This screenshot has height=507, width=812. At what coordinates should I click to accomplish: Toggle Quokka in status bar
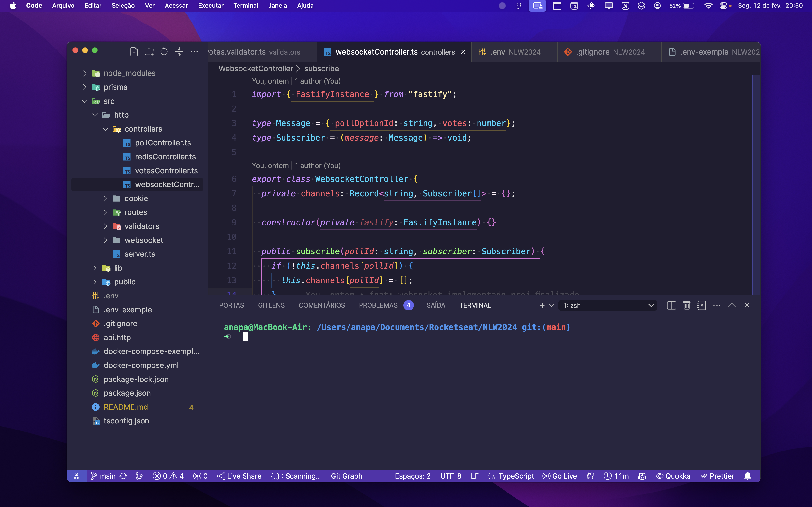pyautogui.click(x=673, y=476)
